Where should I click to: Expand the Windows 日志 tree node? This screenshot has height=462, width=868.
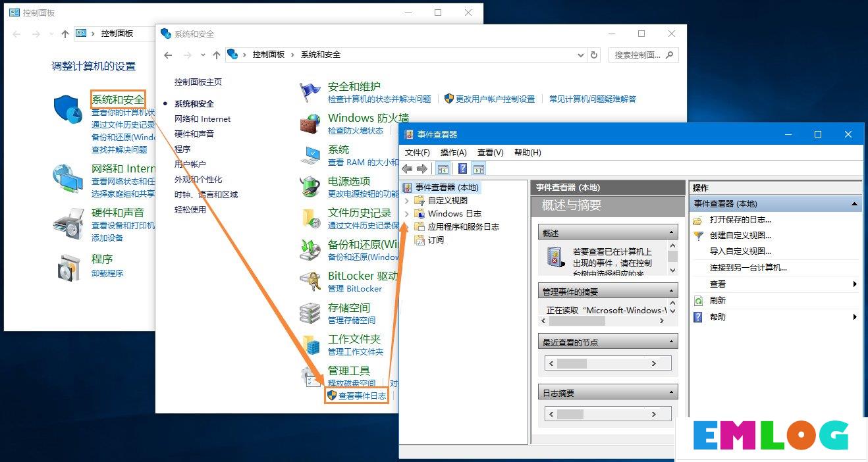click(406, 214)
